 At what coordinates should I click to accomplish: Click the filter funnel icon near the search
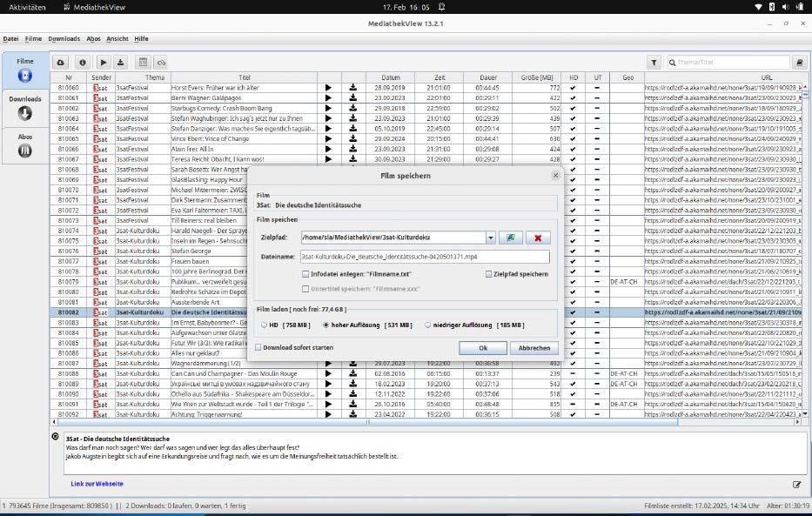point(653,62)
